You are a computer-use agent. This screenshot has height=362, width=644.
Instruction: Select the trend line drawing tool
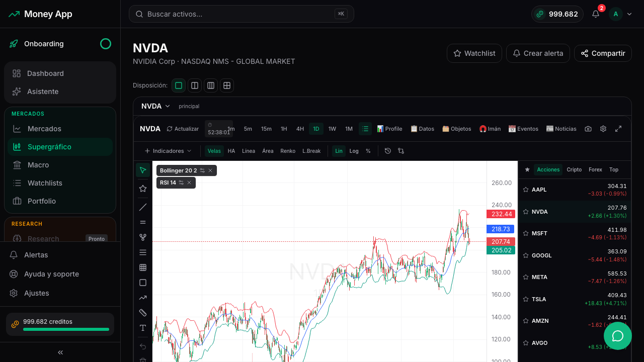click(143, 207)
